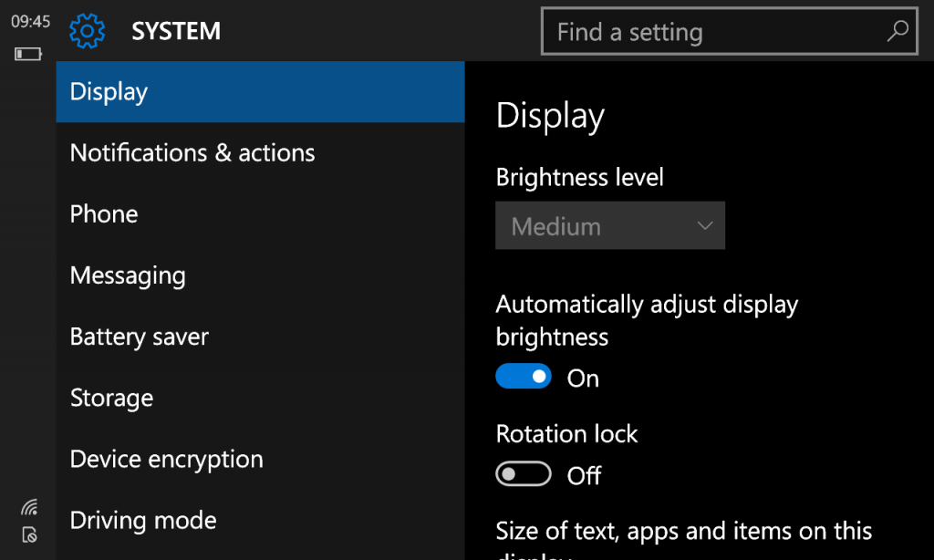This screenshot has width=934, height=560.
Task: Open Messaging settings
Action: (x=260, y=275)
